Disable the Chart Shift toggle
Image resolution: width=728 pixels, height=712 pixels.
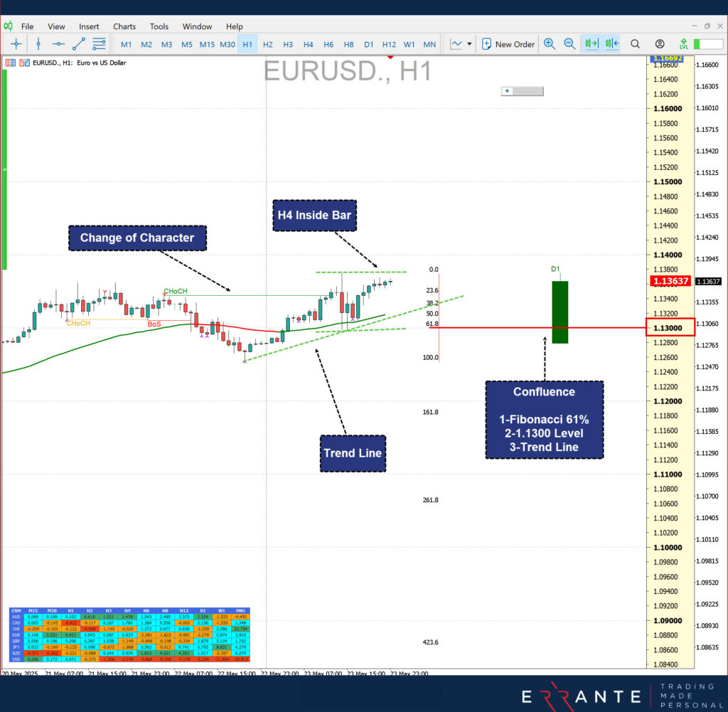[x=611, y=44]
